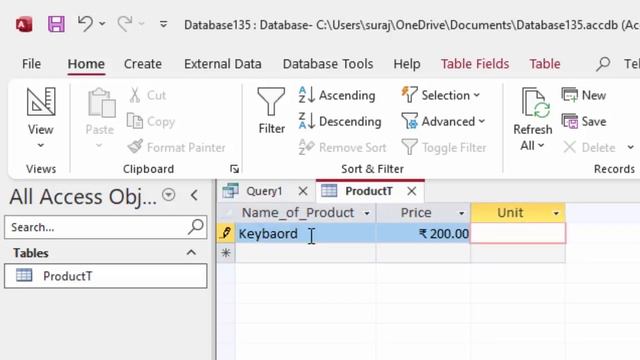Open the navigation pane options menu

(169, 195)
